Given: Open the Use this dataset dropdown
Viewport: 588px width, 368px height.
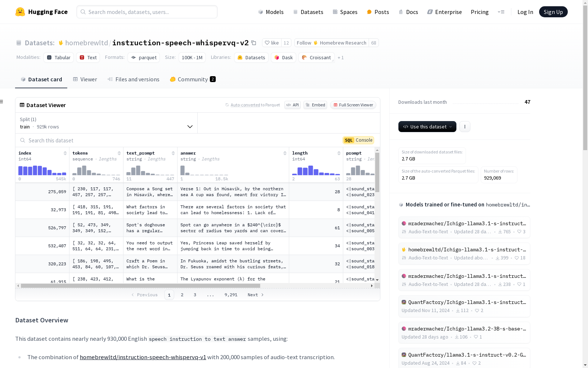Looking at the screenshot, I should click(427, 127).
